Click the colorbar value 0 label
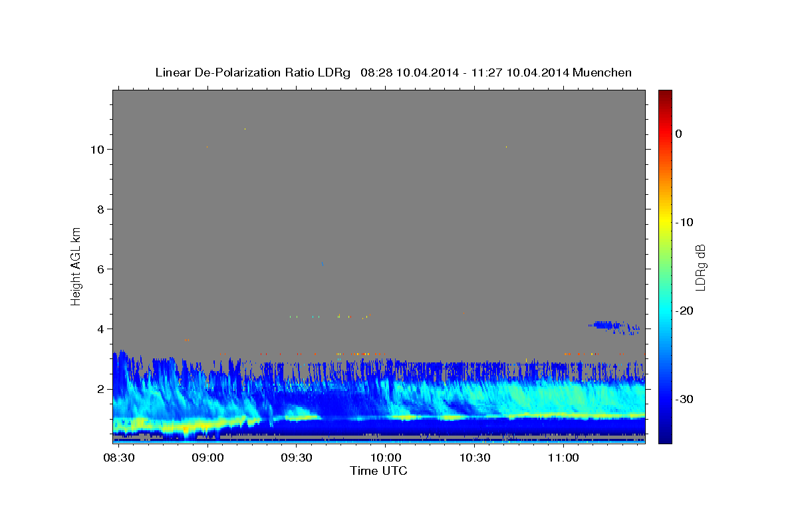The height and width of the screenshot is (532, 798). 679,134
